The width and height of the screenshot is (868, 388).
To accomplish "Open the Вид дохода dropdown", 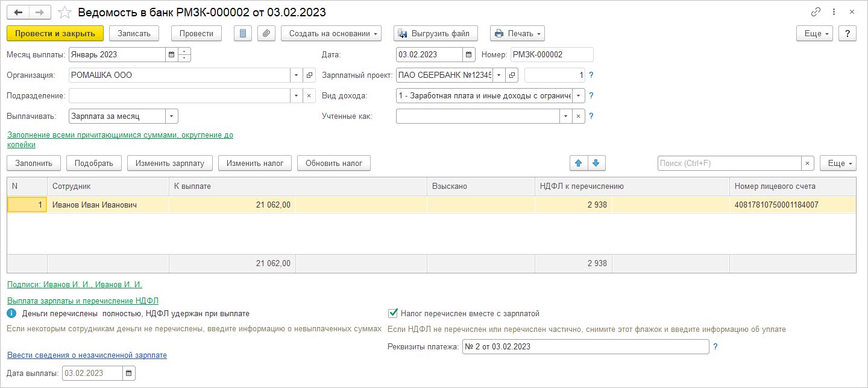I will [579, 96].
